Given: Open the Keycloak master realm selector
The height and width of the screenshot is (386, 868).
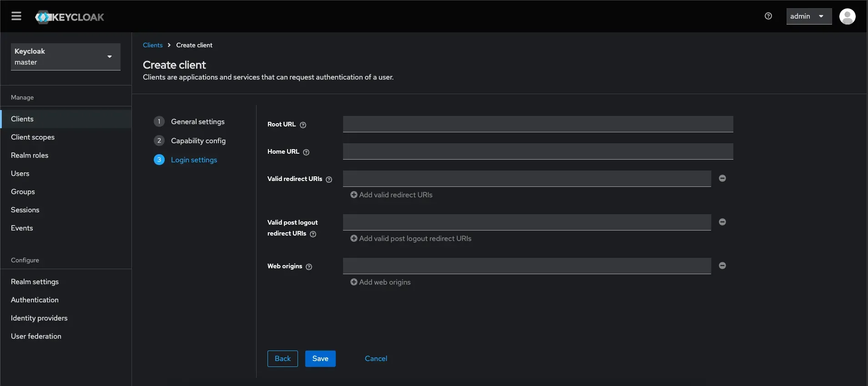Looking at the screenshot, I should coord(66,57).
